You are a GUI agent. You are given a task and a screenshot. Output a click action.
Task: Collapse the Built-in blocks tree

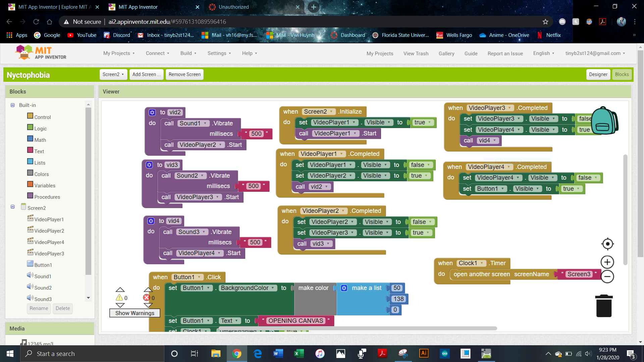13,105
